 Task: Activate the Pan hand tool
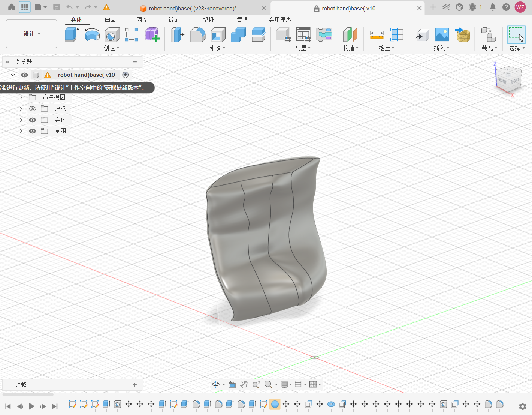(x=244, y=384)
